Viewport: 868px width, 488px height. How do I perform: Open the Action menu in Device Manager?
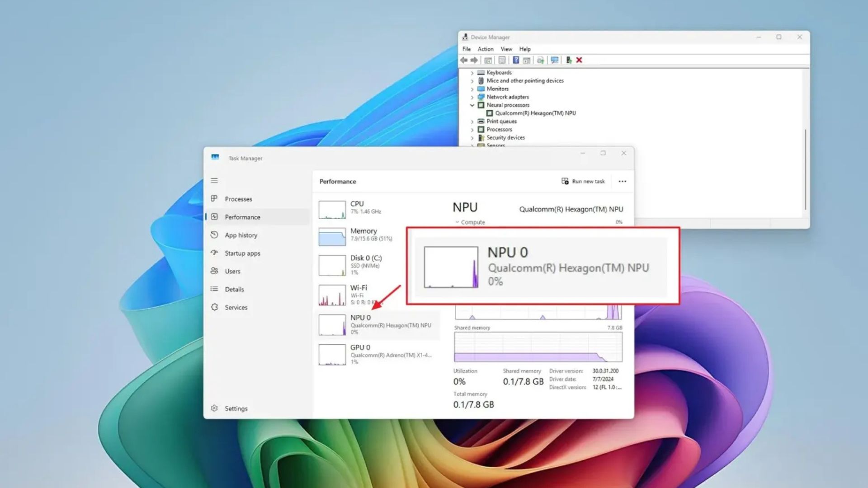[485, 49]
